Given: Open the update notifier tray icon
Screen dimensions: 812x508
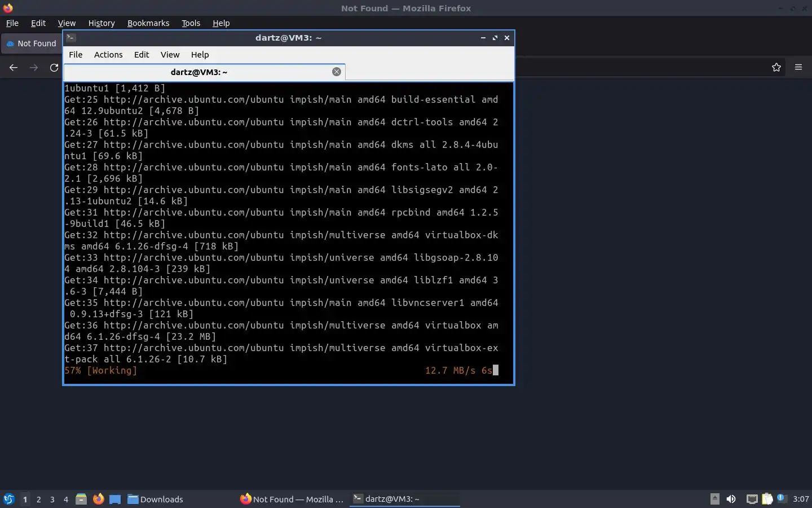Looking at the screenshot, I should (x=782, y=498).
